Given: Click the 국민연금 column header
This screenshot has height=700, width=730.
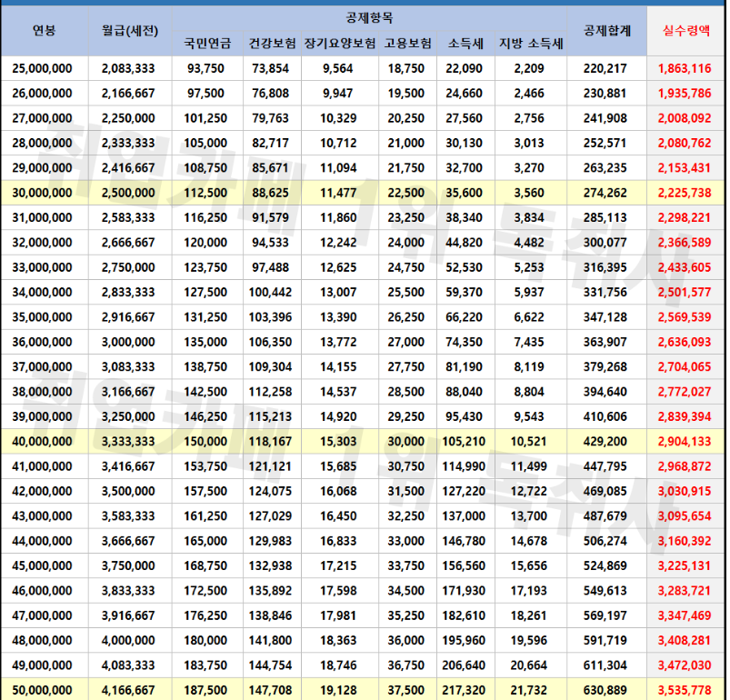Looking at the screenshot, I should pyautogui.click(x=207, y=44).
